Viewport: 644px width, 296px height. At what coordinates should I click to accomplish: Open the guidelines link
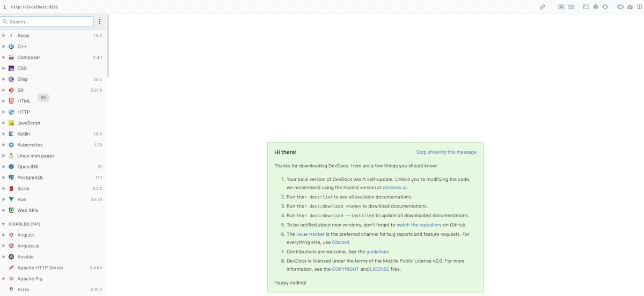coord(377,251)
